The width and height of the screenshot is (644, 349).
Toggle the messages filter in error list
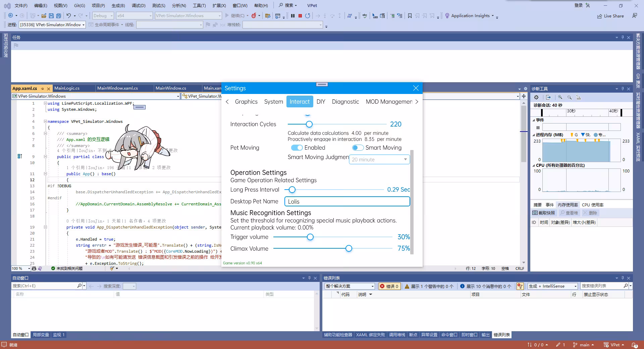(485, 286)
